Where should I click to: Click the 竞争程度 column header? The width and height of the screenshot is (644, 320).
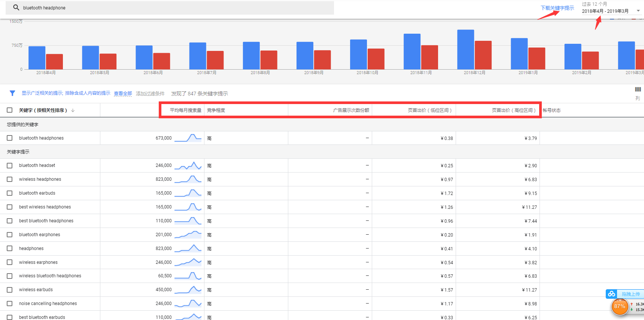coord(216,110)
